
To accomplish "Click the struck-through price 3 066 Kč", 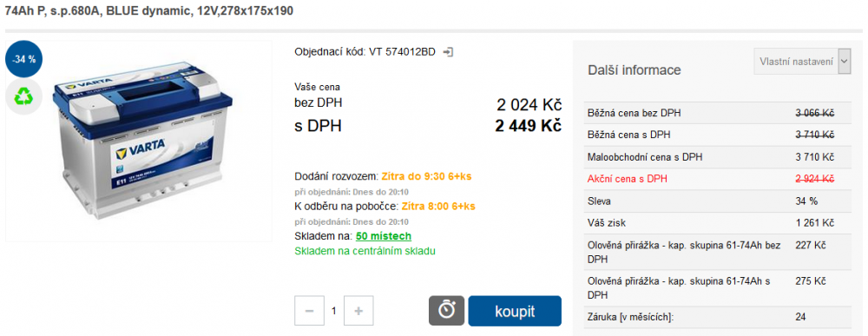I will pos(815,113).
